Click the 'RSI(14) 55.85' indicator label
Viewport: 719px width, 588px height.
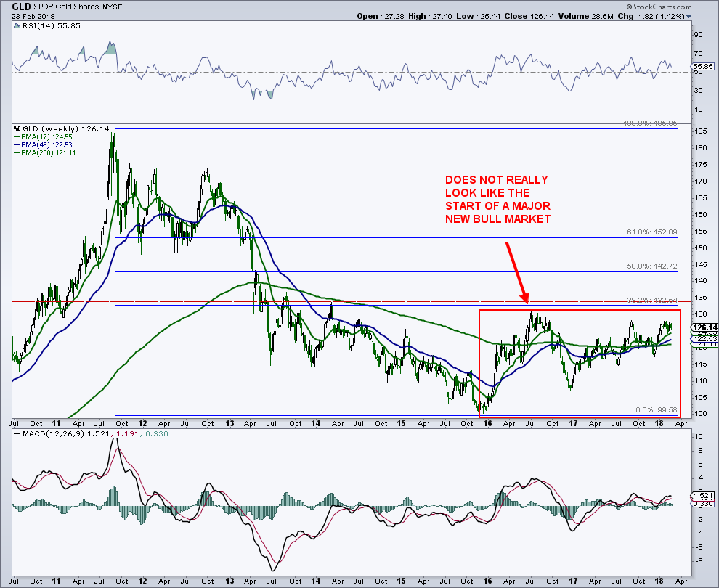[x=52, y=26]
